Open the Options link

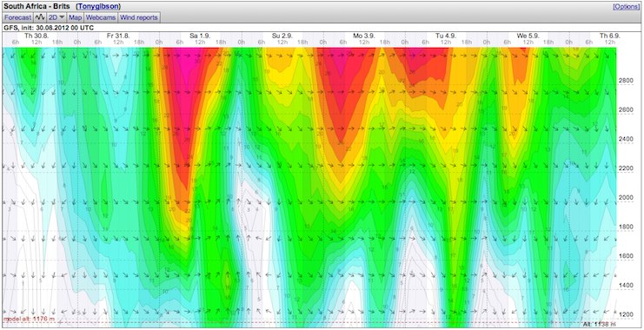[627, 7]
